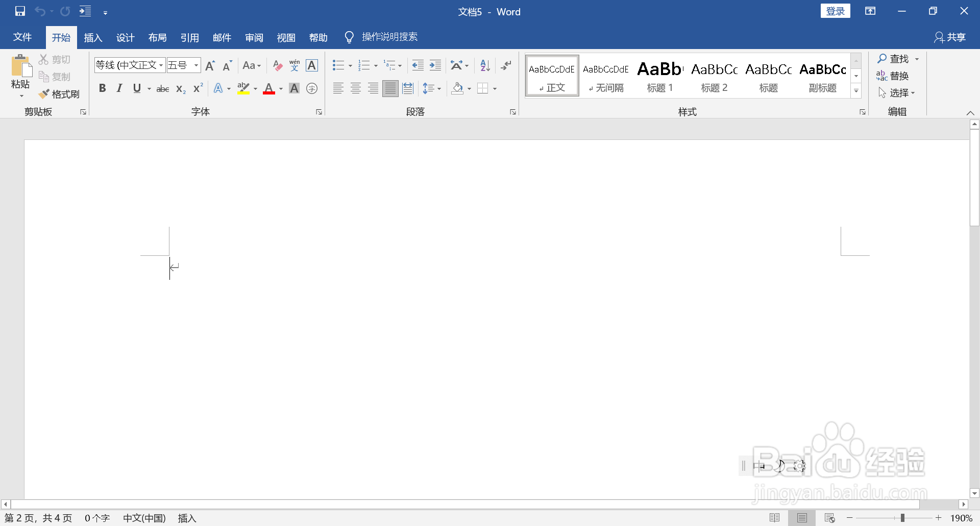Click the Replace (替换) button
Screen dimensions: 980x526
(x=893, y=76)
